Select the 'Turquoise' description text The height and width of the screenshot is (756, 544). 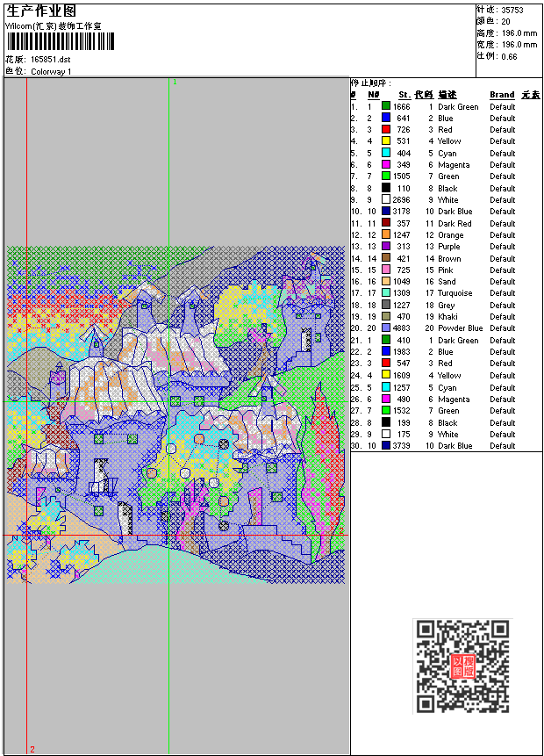tap(455, 293)
